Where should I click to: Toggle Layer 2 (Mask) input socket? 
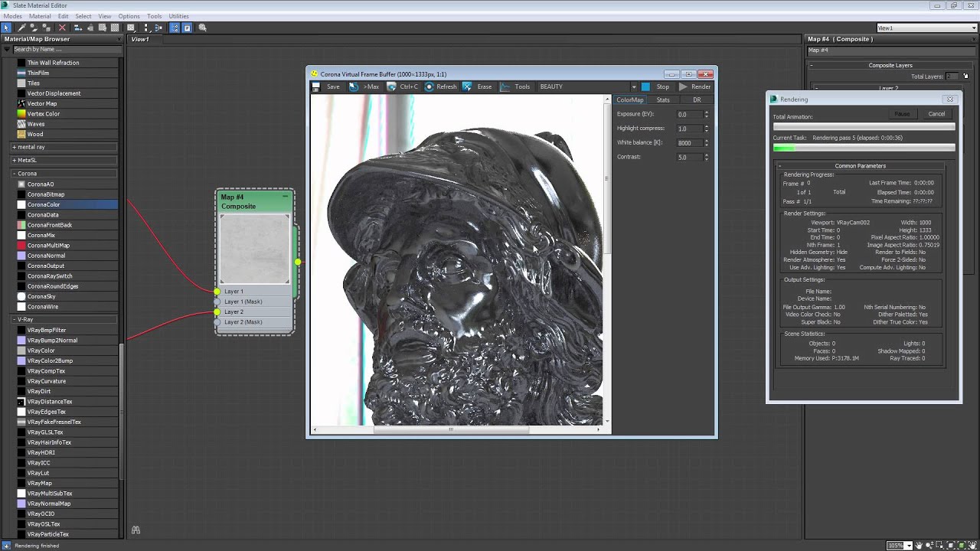(x=217, y=322)
